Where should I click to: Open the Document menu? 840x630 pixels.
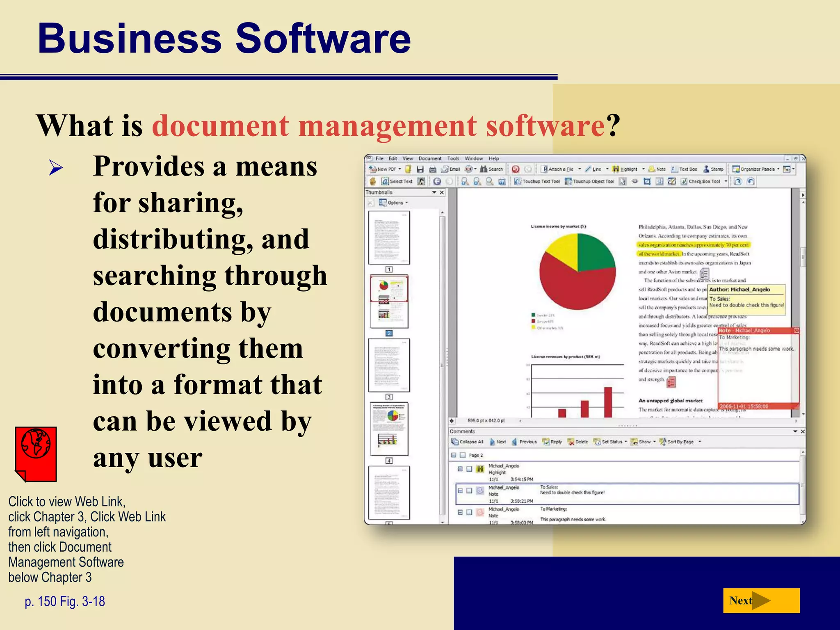click(x=429, y=158)
